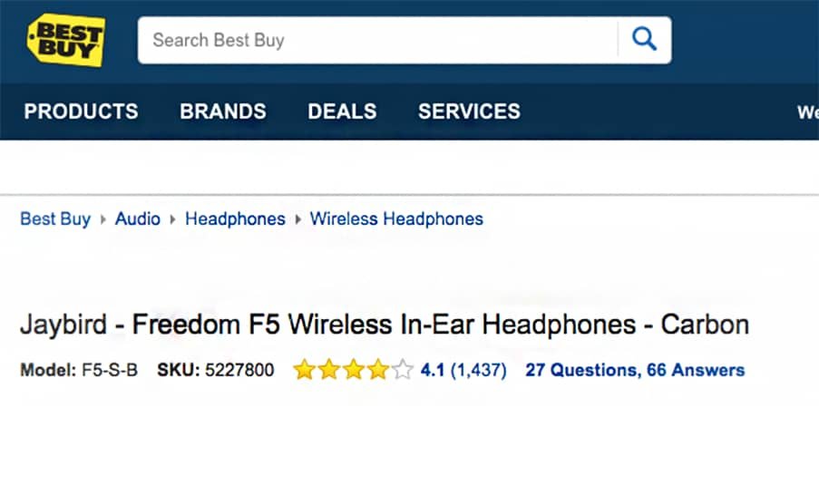Screen dimensions: 819x504
Task: Navigate to the Audio breadcrumb
Action: tap(138, 218)
